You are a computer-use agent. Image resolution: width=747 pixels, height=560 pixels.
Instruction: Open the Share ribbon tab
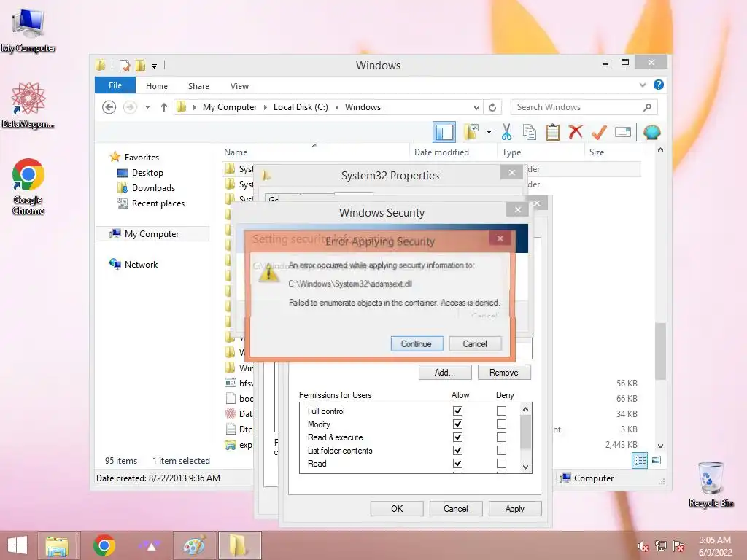(198, 86)
